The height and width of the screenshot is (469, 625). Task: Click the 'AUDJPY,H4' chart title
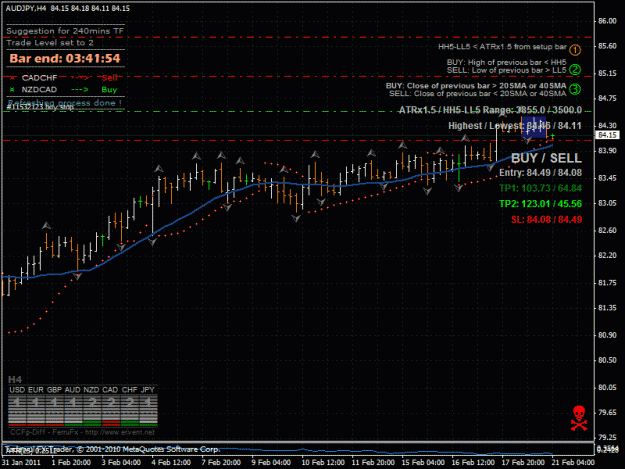[x=26, y=8]
